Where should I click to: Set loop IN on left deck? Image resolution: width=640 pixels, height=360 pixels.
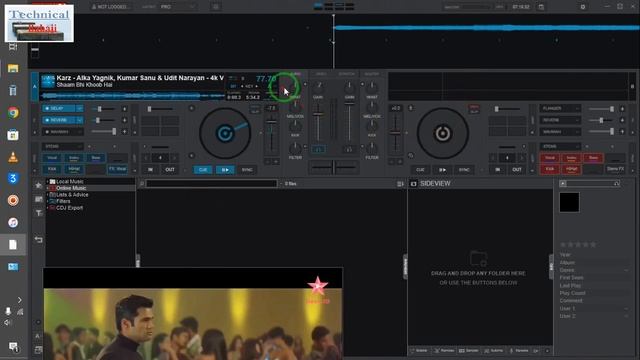point(150,169)
